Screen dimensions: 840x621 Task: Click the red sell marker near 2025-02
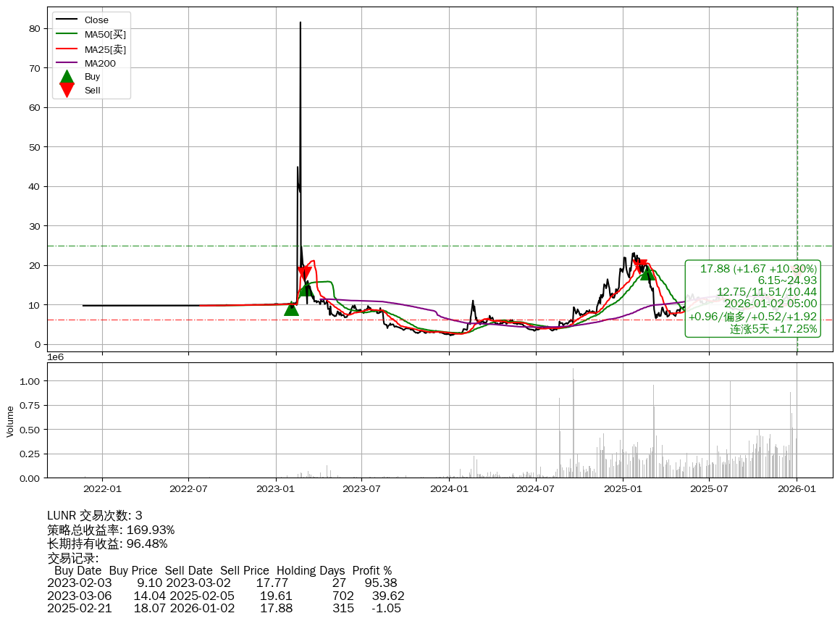pos(640,266)
